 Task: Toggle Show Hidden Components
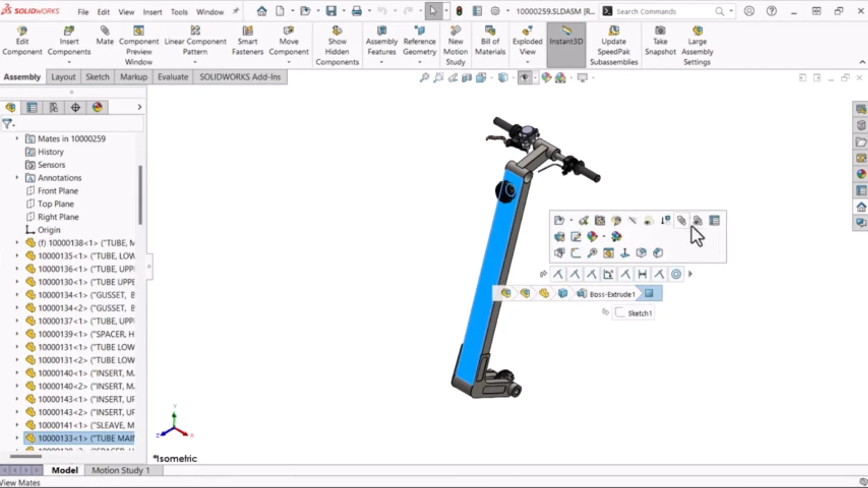[337, 45]
